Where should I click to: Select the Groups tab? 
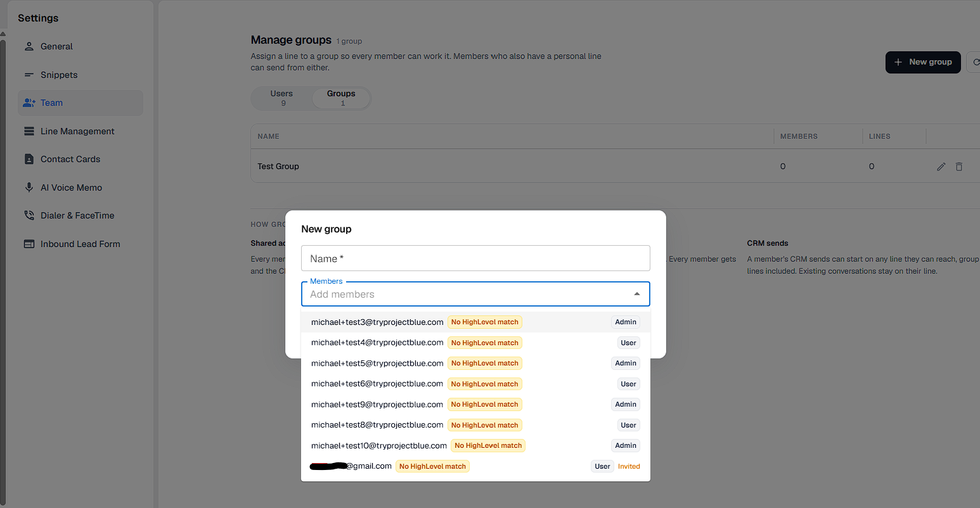pyautogui.click(x=341, y=98)
